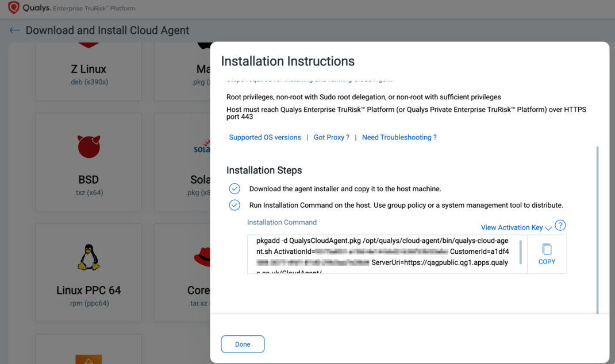Expand View Activation Key dropdown
The width and height of the screenshot is (615, 364).
click(x=516, y=227)
